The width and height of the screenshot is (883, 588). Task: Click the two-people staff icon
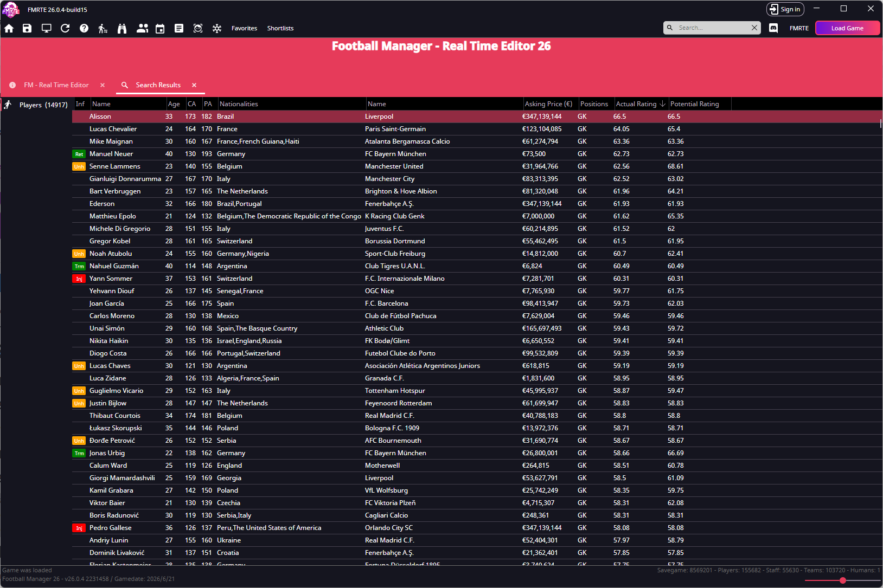[x=142, y=28]
